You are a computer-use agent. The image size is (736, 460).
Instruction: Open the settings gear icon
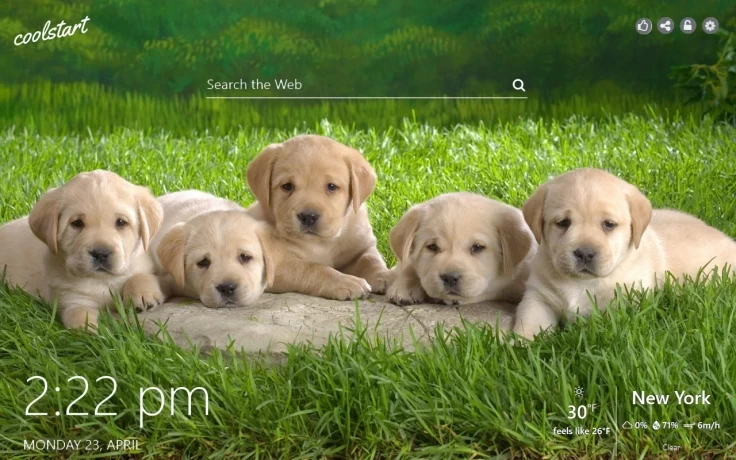coord(710,26)
